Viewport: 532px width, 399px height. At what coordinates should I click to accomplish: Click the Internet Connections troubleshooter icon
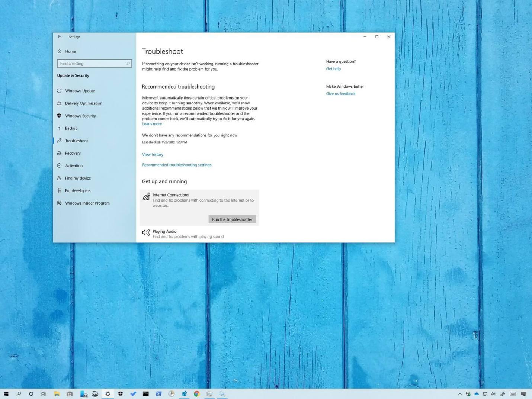[146, 196]
